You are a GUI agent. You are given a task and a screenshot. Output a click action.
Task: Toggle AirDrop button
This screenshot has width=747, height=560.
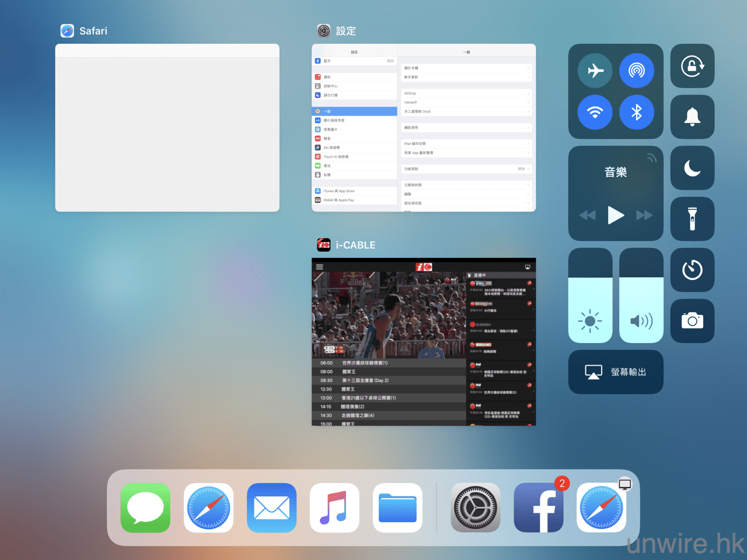[x=636, y=71]
